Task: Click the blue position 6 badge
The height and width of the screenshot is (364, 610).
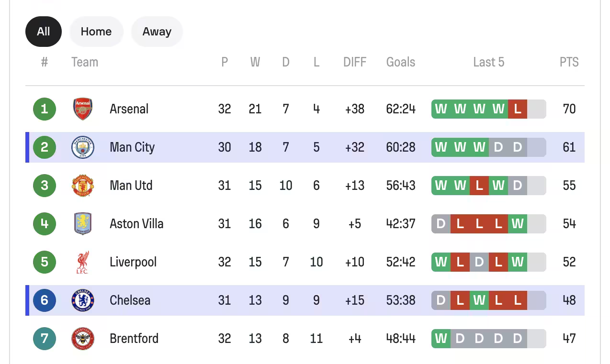Action: point(45,300)
